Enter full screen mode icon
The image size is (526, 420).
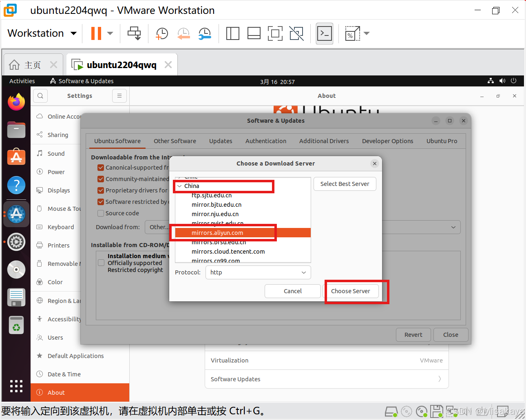[x=275, y=33]
